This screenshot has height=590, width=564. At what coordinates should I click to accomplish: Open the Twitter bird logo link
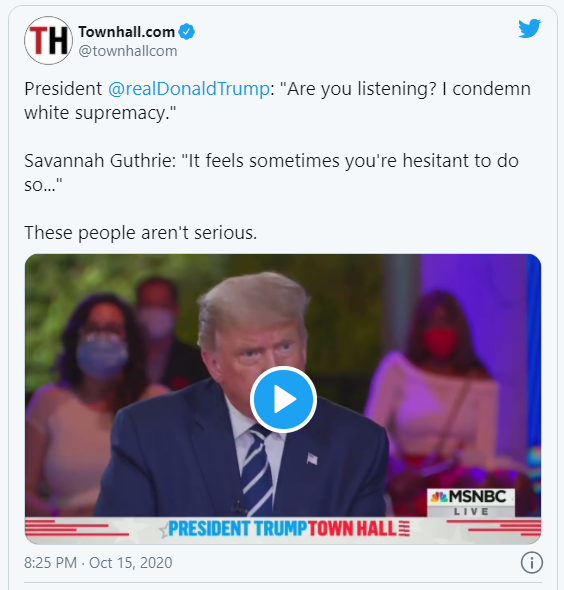tap(529, 29)
